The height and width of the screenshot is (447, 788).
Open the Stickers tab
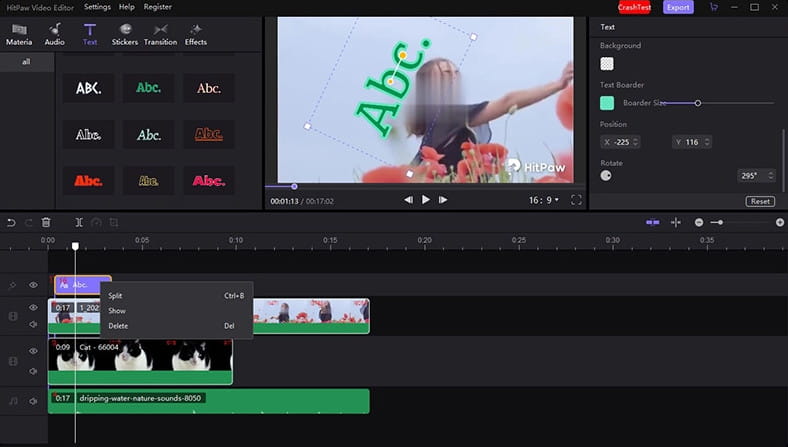tap(125, 34)
